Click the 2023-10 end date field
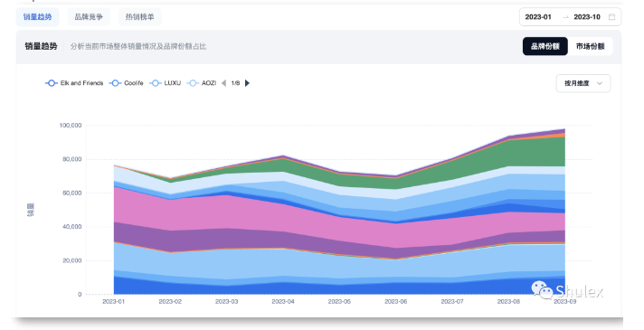Screen dimensions: 644x330 tap(587, 17)
